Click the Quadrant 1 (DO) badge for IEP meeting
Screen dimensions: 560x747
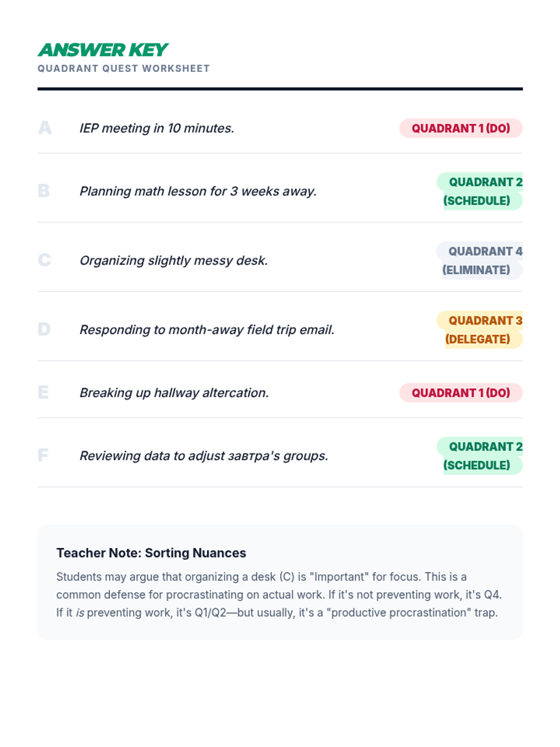(x=461, y=128)
